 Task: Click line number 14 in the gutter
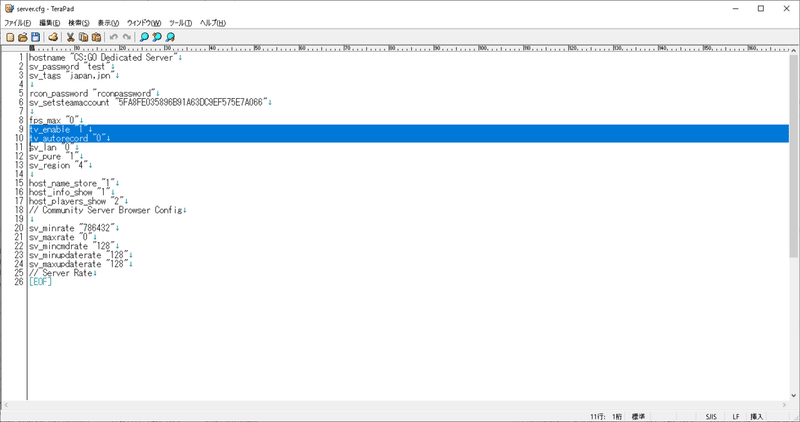[19, 175]
